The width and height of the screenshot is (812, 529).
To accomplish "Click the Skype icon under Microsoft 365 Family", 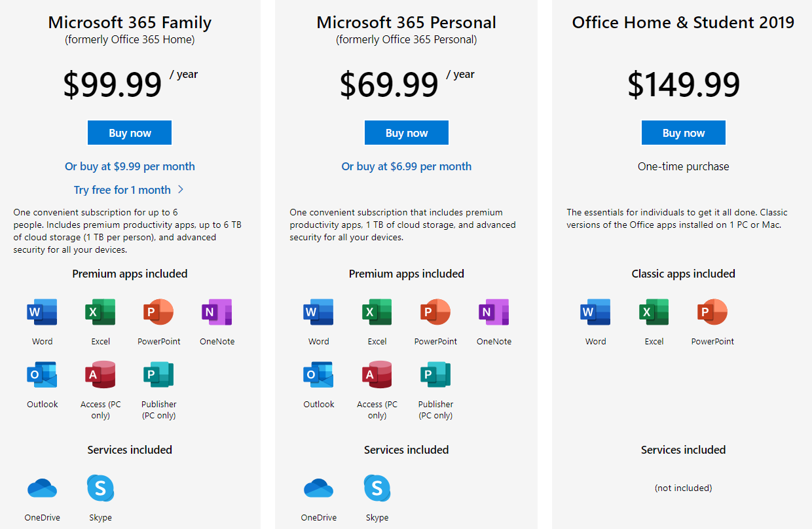I will click(x=100, y=488).
